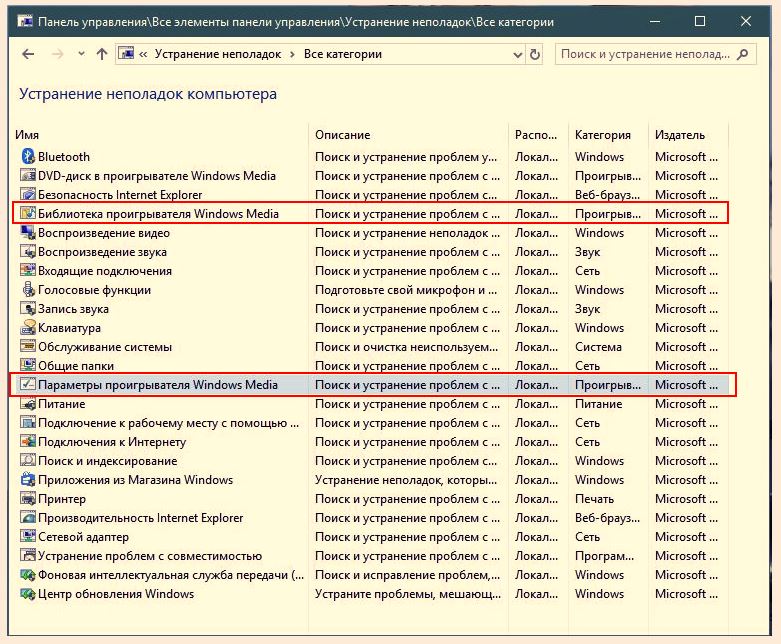Click the Общие папки icon
Viewport: 781px width, 644px height.
(28, 365)
